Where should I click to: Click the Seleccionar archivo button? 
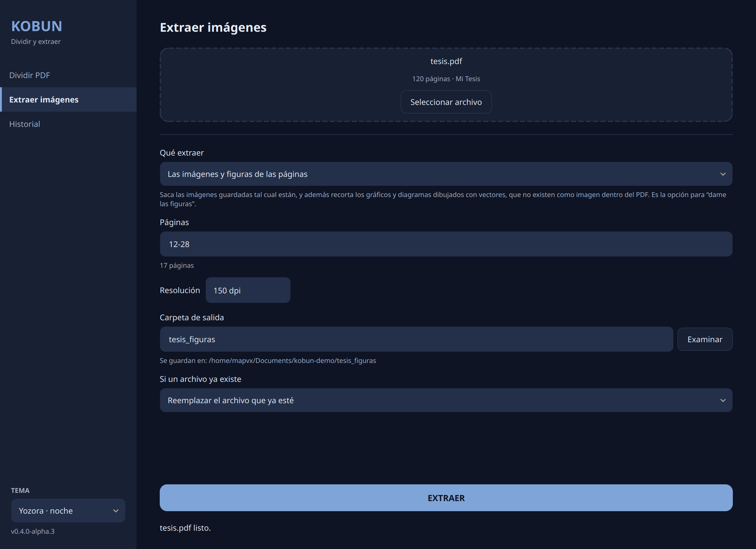tap(446, 102)
